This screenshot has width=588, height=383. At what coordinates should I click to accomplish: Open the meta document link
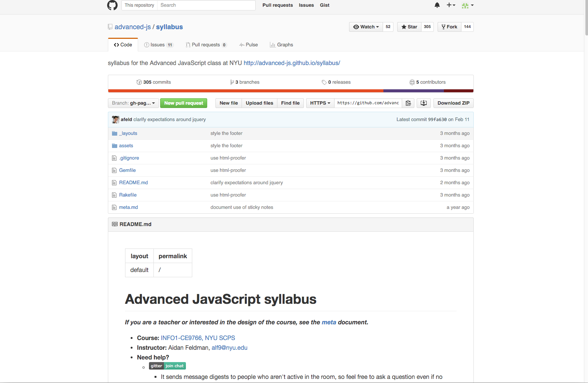coord(329,322)
